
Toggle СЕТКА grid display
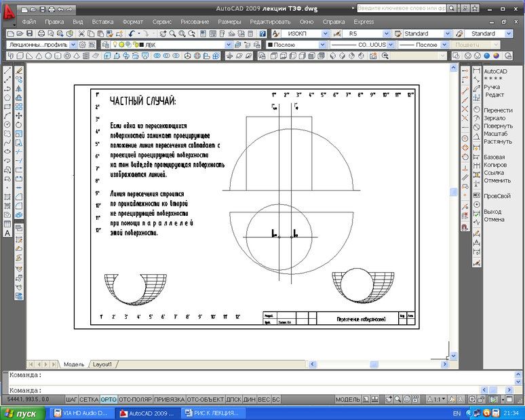[89, 400]
